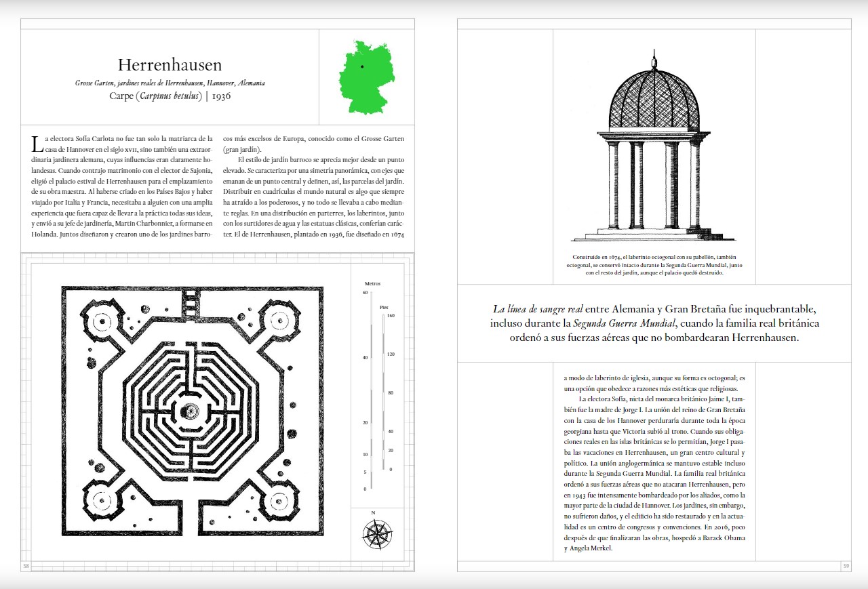Click the center circle of the labyrinth

191,411
